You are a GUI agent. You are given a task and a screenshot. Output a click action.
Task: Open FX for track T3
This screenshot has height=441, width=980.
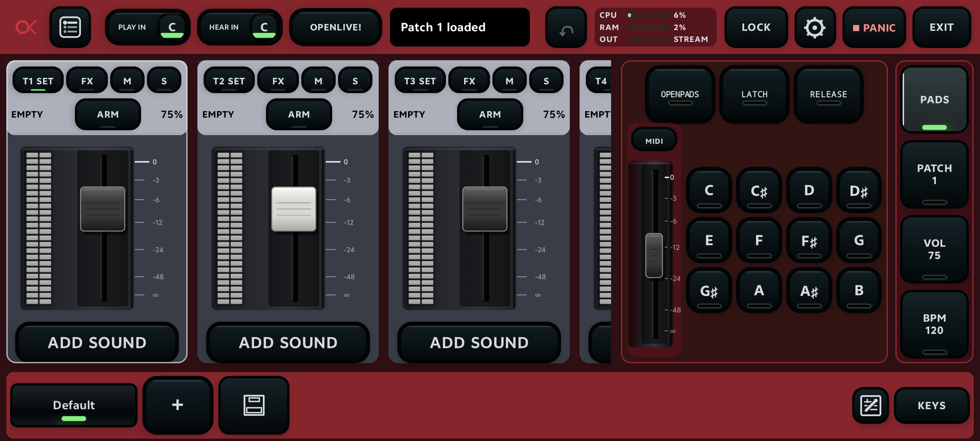click(469, 80)
